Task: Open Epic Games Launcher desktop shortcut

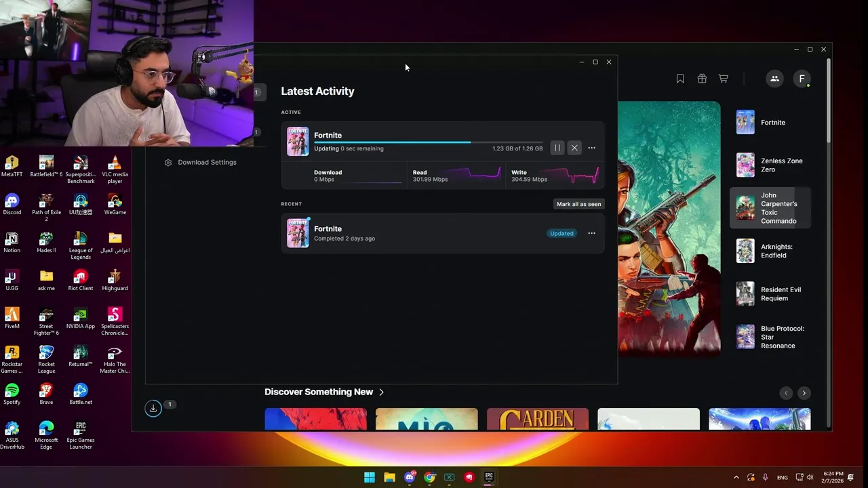Action: tap(81, 435)
